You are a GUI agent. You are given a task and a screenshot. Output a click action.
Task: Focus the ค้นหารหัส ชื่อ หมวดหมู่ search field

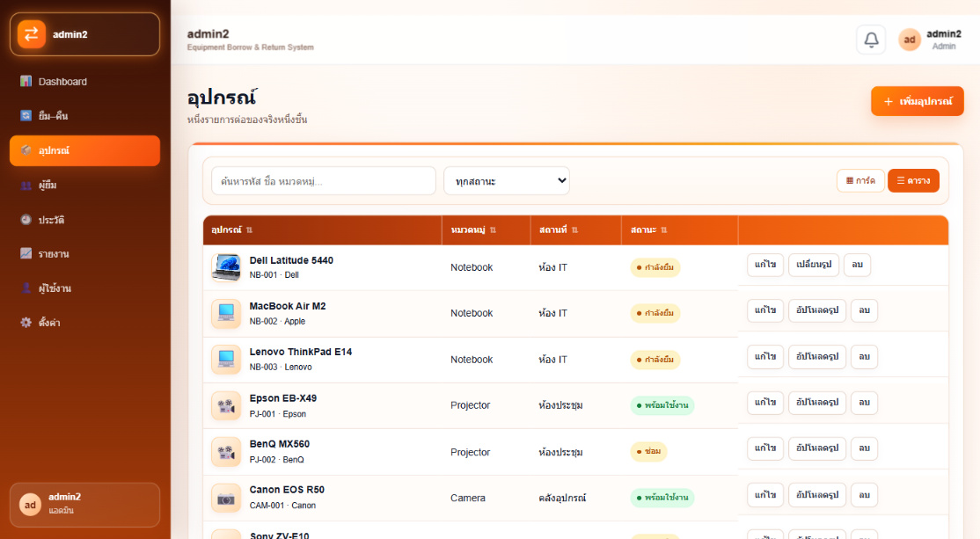click(x=324, y=181)
